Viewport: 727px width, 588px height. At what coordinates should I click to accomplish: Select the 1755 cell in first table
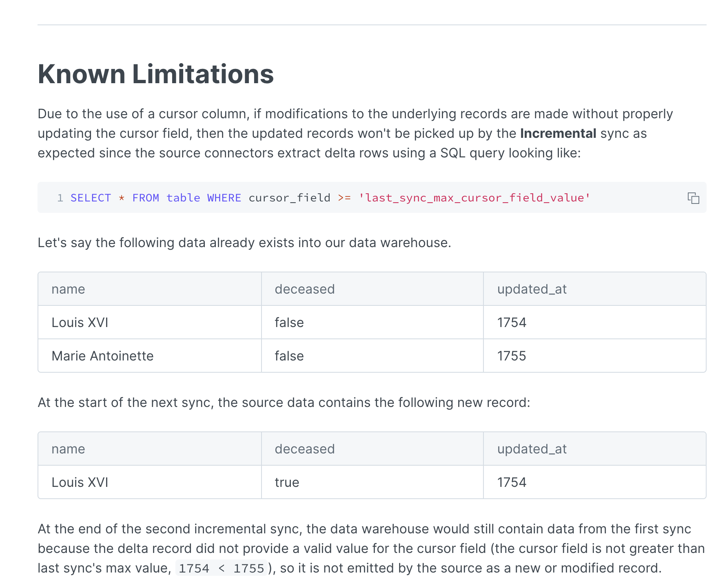512,356
